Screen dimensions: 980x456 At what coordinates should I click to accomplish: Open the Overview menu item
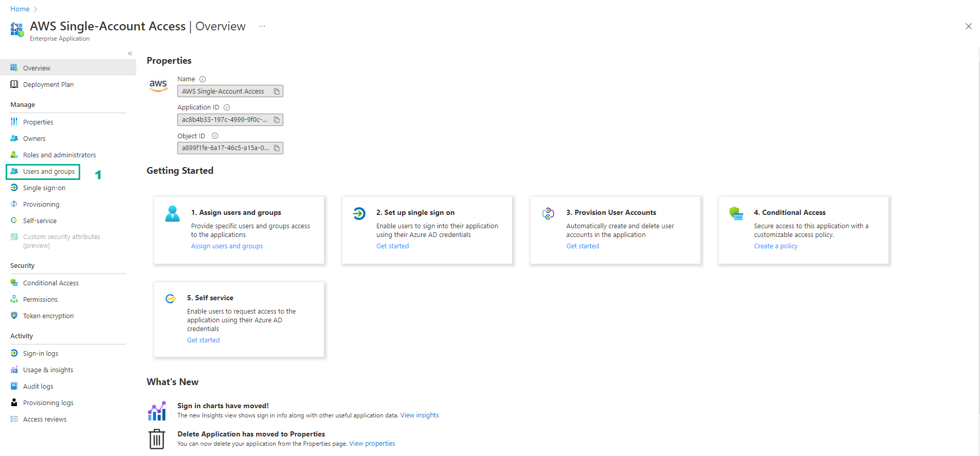point(68,68)
